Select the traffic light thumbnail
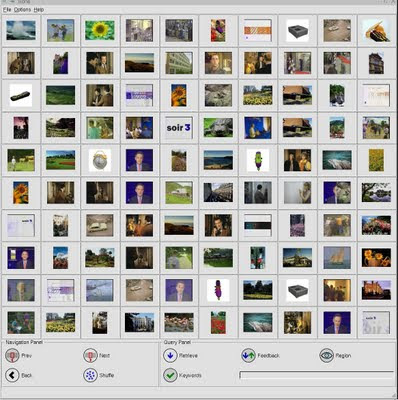Screen dimensions: 398x400 coord(258,258)
